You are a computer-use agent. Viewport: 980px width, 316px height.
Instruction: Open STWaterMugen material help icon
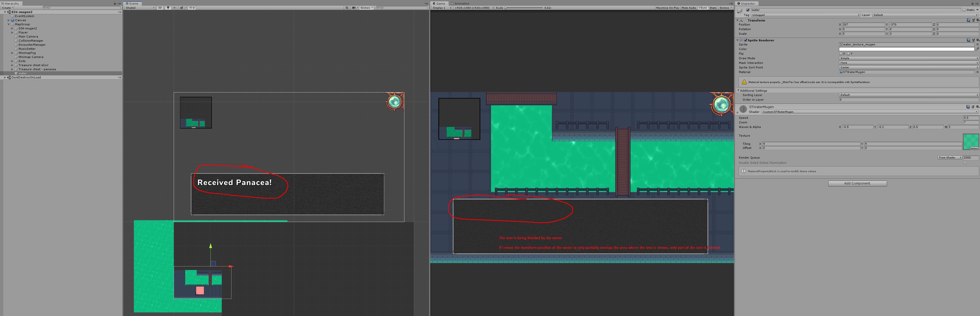tap(968, 107)
